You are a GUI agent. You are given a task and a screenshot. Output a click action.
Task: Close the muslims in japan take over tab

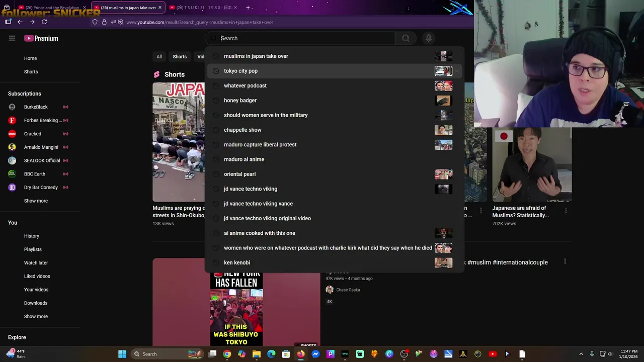160,8
